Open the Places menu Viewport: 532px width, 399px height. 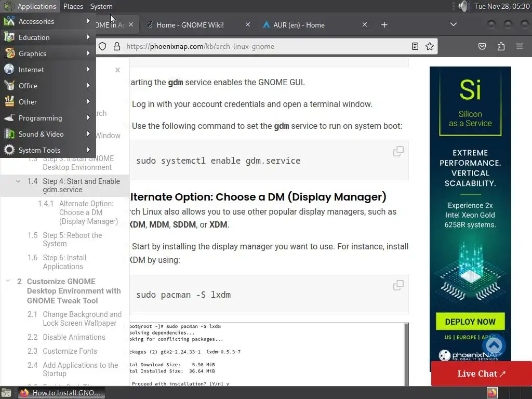click(x=73, y=6)
